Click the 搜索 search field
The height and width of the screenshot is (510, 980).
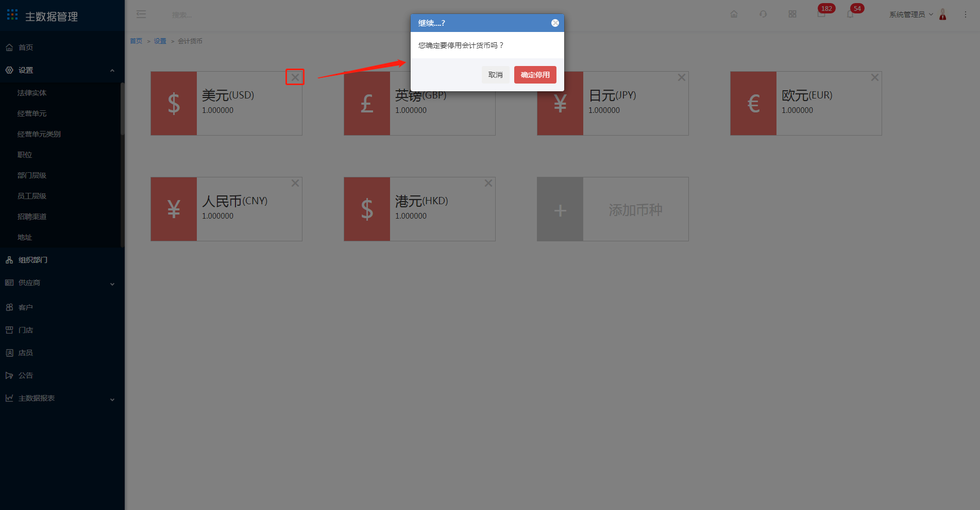click(x=182, y=15)
